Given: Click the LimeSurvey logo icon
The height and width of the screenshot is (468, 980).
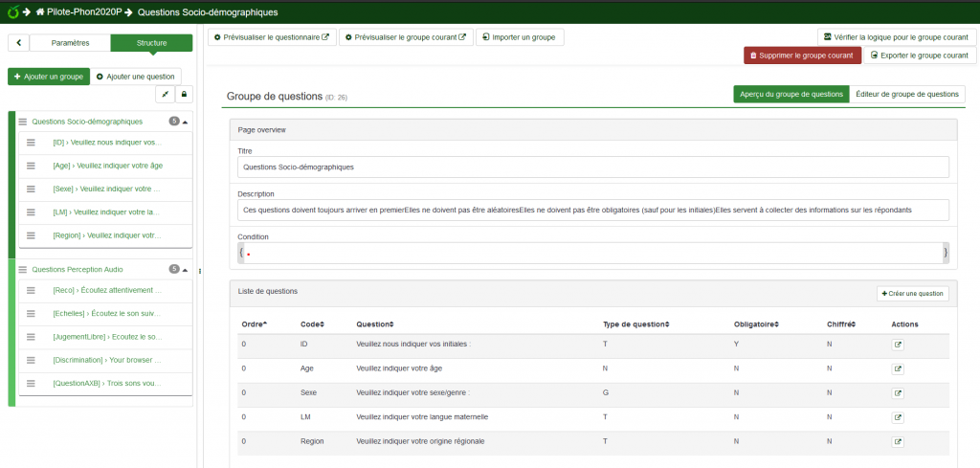Looking at the screenshot, I should [11, 11].
